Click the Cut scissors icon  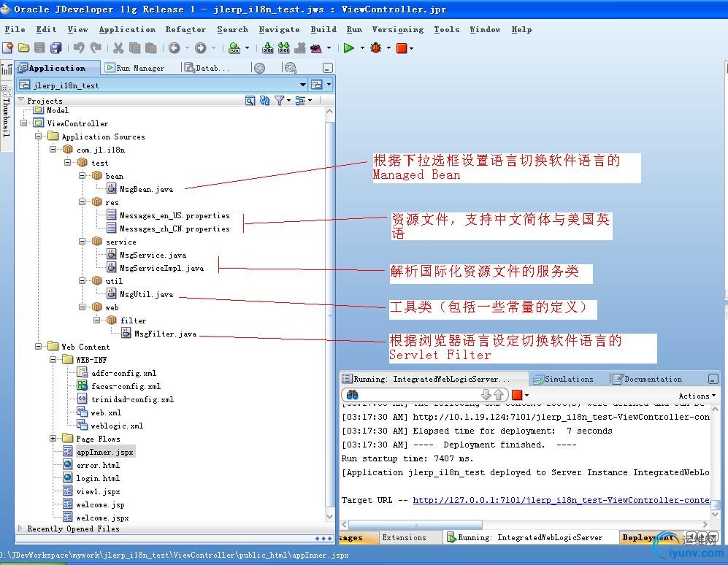pos(118,48)
